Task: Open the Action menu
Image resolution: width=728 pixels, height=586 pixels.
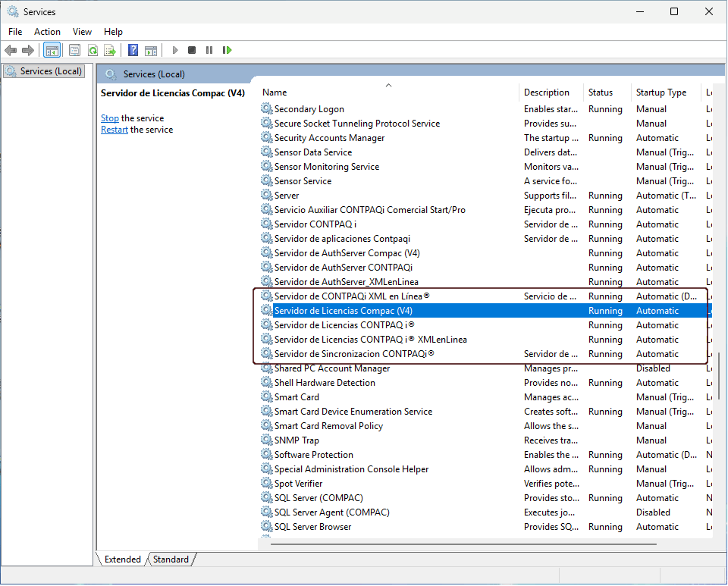Action: click(x=47, y=31)
